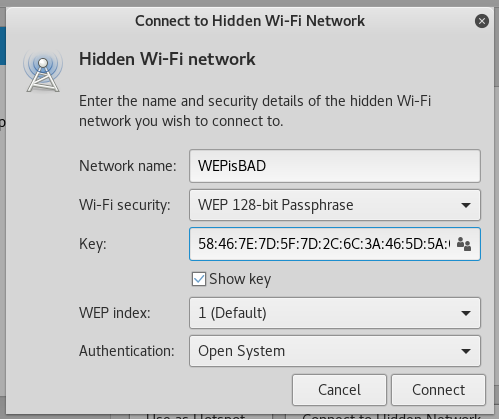Screen dimensions: 499x419
Task: Select the WEP 128-bit Passphrase security value
Action: point(275,205)
